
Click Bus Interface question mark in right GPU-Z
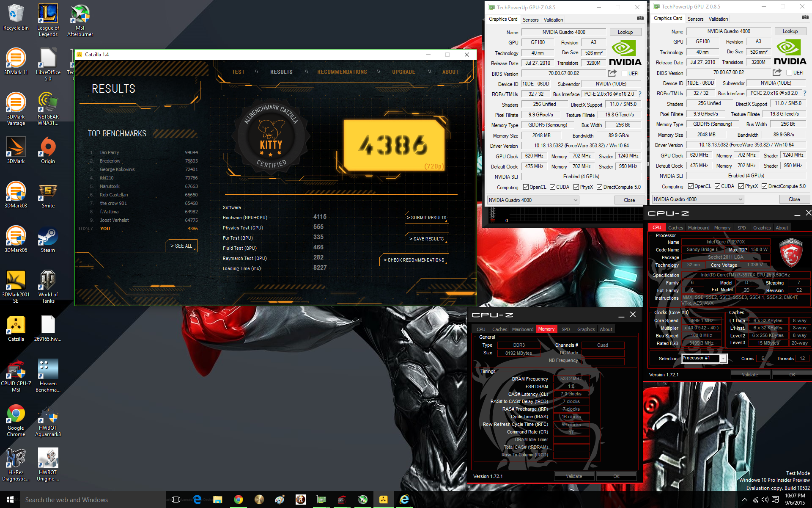click(x=804, y=93)
